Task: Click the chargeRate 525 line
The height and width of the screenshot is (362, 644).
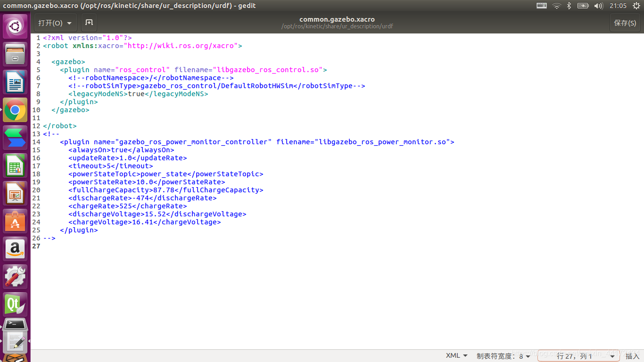Action: 127,206
